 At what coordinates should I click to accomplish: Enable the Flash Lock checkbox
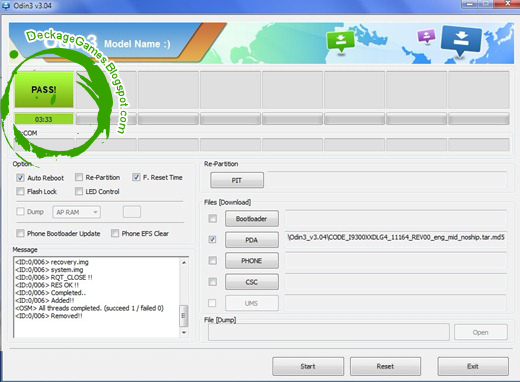coord(20,191)
